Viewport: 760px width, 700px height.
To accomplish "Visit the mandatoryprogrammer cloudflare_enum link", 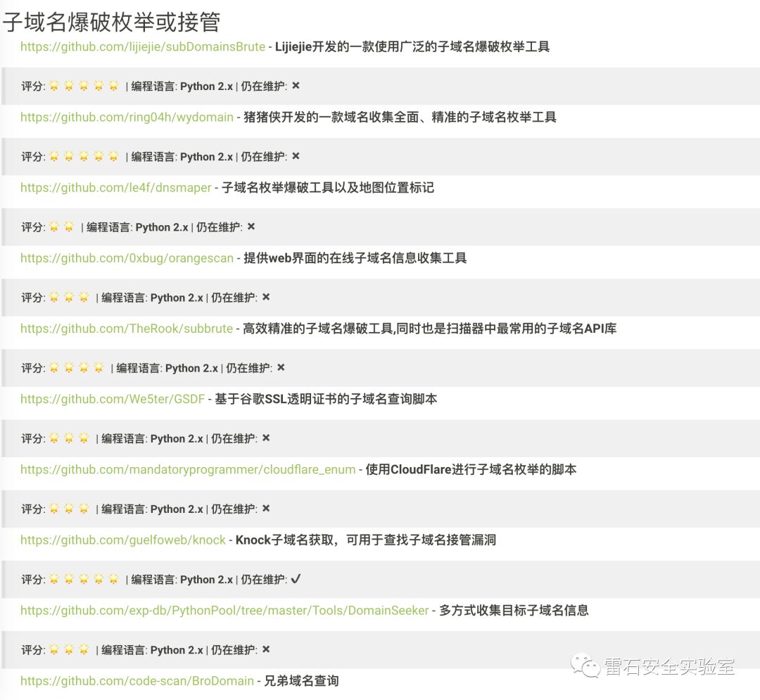I will click(188, 469).
